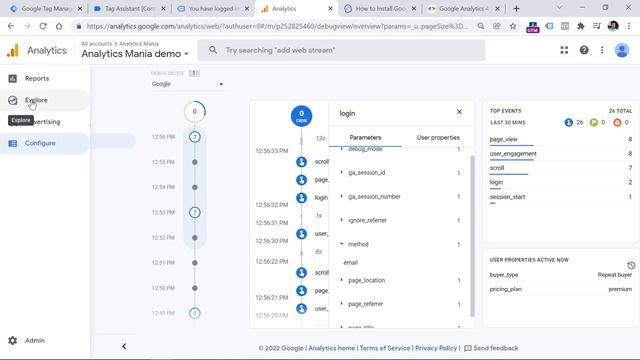640x360 pixels.
Task: Open the Explore section
Action: point(36,100)
